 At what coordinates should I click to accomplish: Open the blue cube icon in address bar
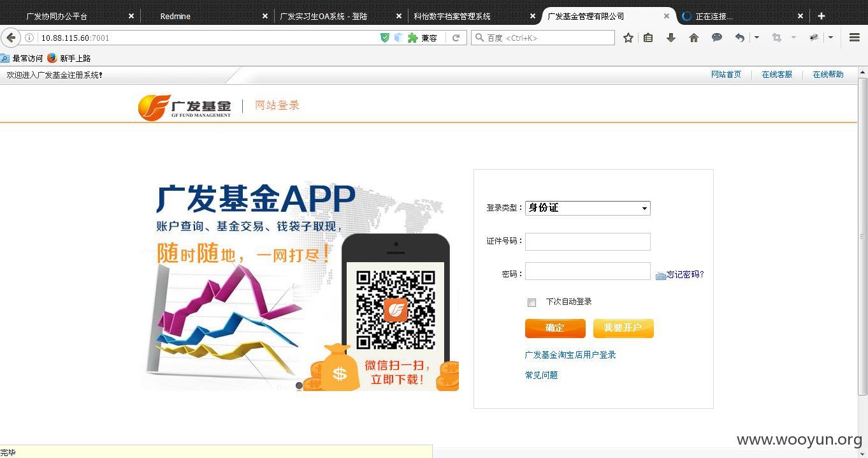398,38
